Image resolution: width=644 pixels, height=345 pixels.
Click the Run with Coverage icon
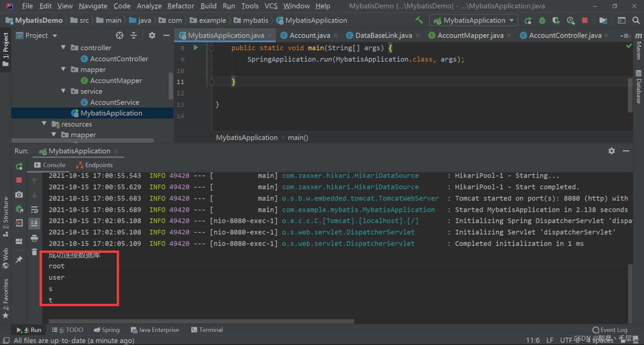556,21
